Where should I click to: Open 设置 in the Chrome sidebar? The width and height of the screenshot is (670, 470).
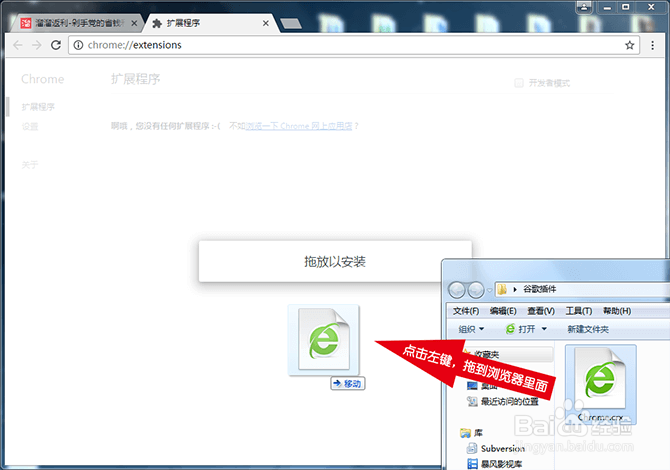point(30,126)
